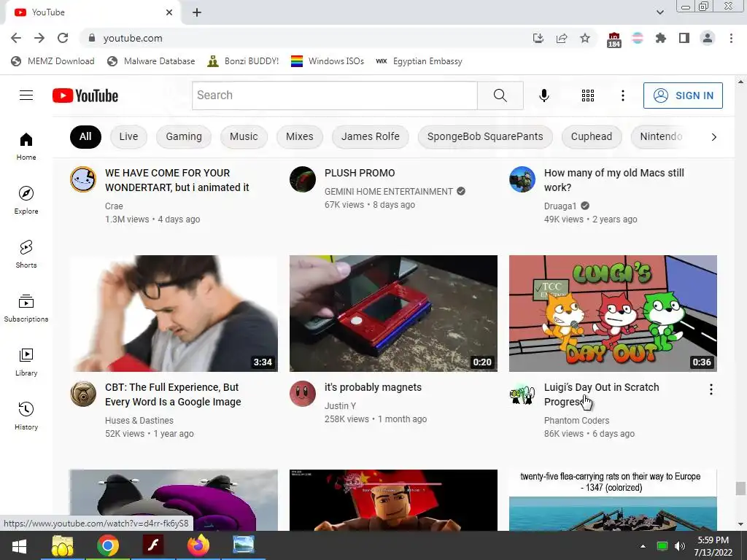Viewport: 747px width, 560px height.
Task: Select the Mixes filter chip
Action: coord(300,136)
